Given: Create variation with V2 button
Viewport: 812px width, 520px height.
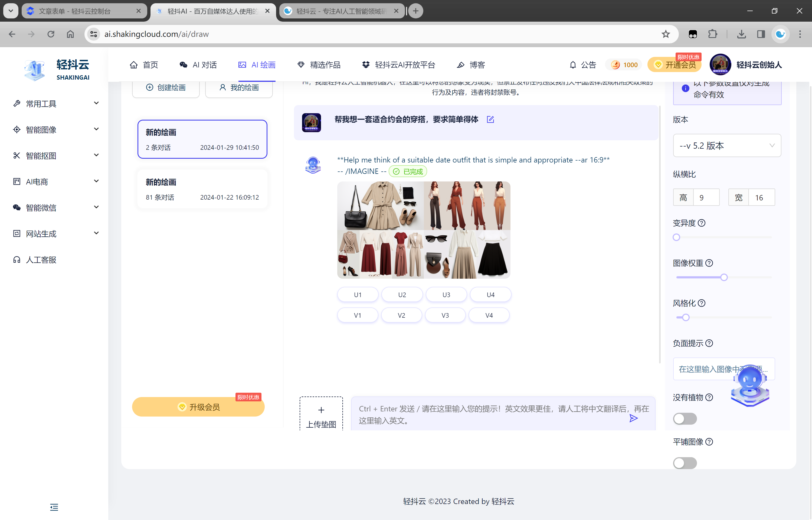Looking at the screenshot, I should [x=401, y=315].
